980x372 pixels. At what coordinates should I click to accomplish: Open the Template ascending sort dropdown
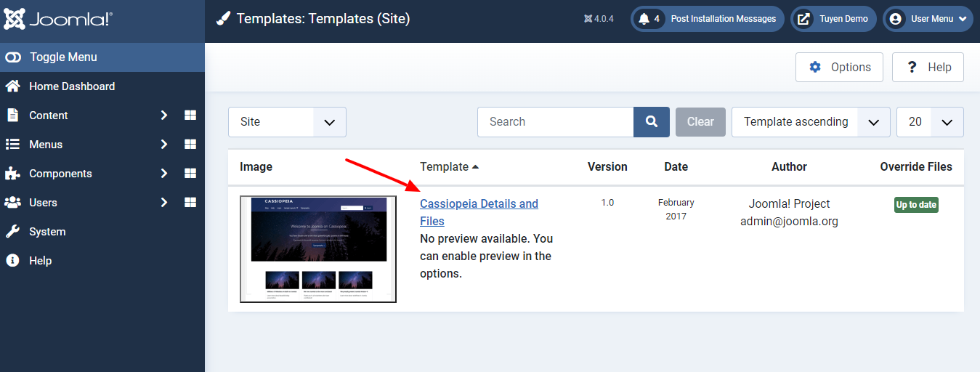point(811,122)
